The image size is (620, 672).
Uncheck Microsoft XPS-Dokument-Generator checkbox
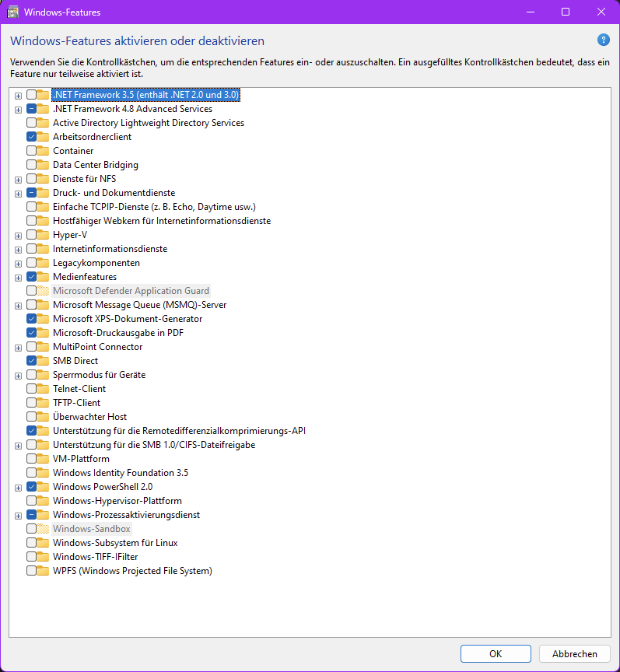(31, 318)
